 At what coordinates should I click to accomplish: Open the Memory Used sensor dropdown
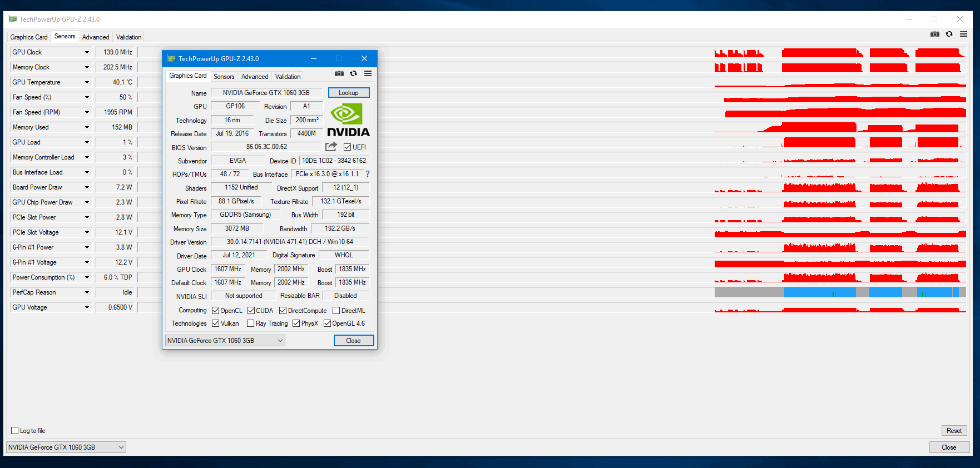87,127
